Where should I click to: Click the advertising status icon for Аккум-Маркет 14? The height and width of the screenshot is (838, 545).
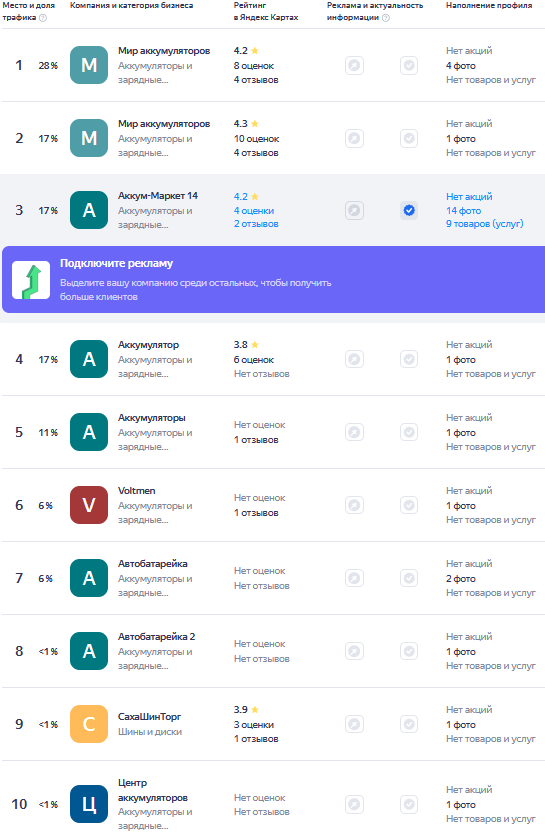coord(354,211)
